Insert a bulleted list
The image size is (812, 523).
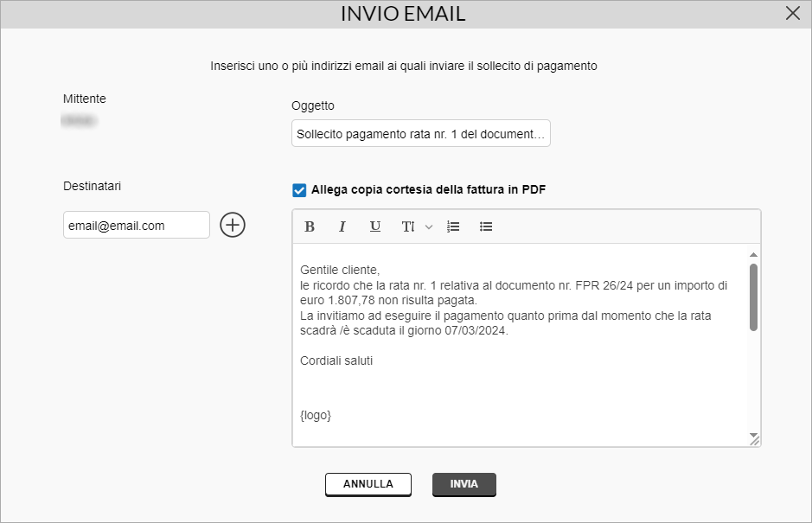point(486,226)
